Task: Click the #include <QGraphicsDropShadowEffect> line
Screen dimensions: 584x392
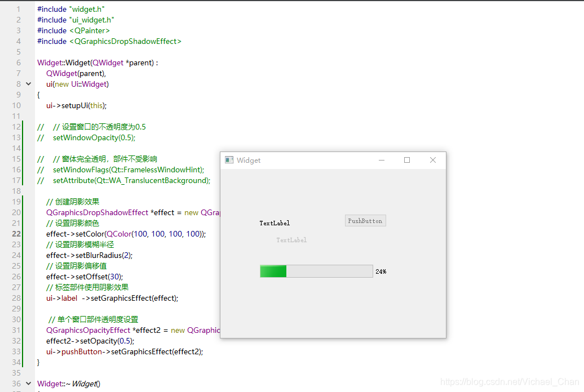Action: pyautogui.click(x=109, y=41)
